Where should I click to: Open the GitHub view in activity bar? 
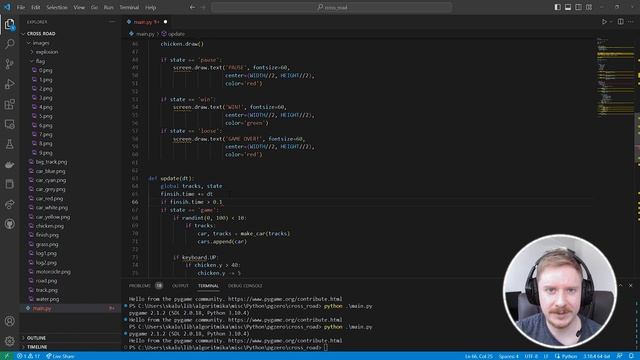click(9, 224)
